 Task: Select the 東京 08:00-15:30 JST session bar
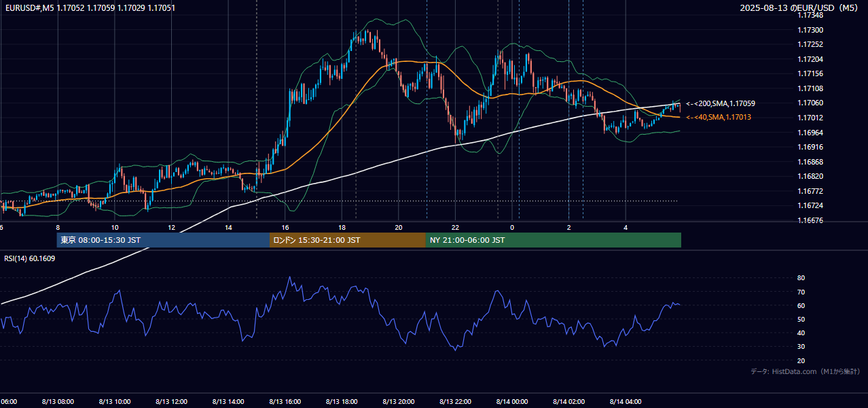click(163, 240)
